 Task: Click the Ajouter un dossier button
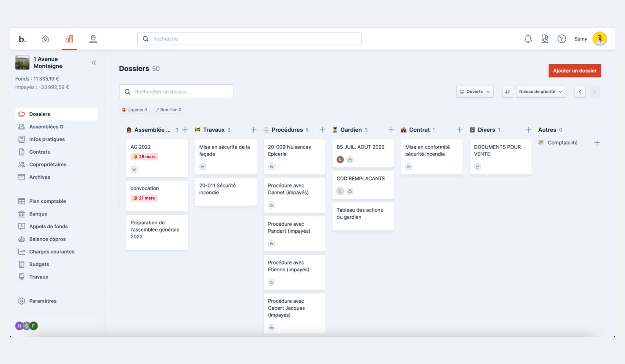click(574, 70)
